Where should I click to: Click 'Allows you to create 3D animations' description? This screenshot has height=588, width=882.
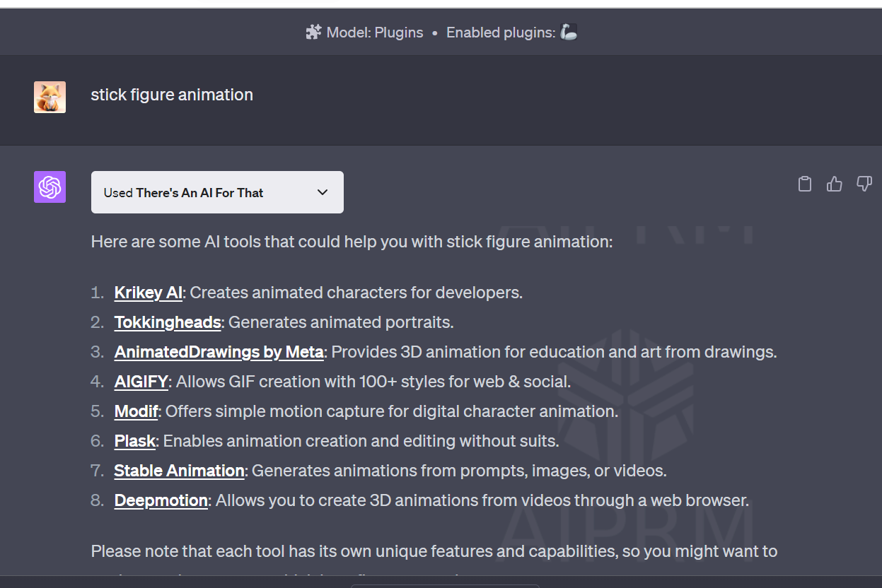click(482, 500)
